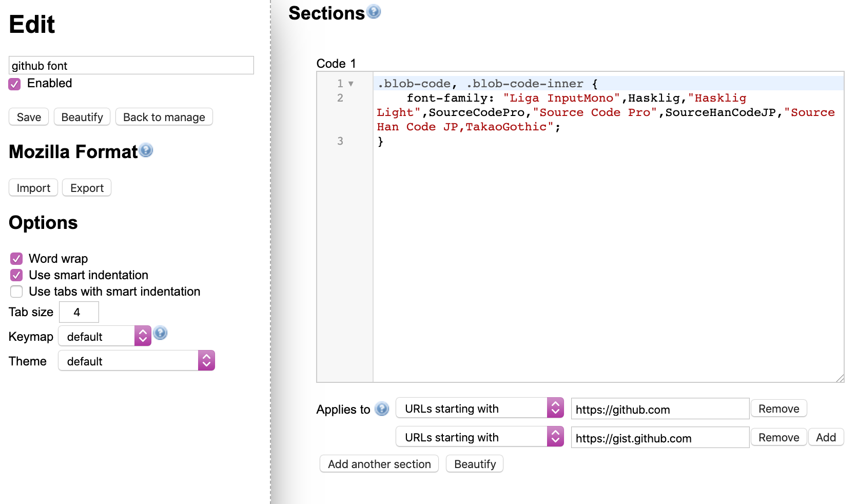857x504 pixels.
Task: Open URLs starting with dropdown for gist.github.com
Action: pos(480,437)
